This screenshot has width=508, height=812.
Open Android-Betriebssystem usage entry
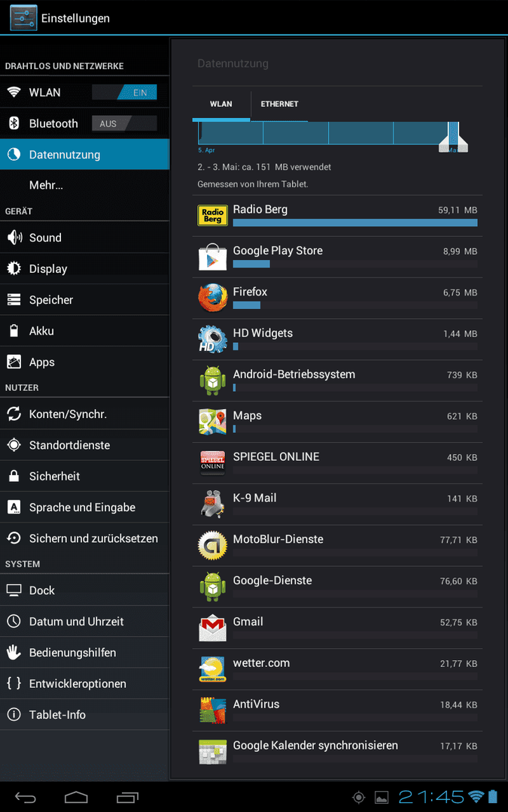[337, 380]
